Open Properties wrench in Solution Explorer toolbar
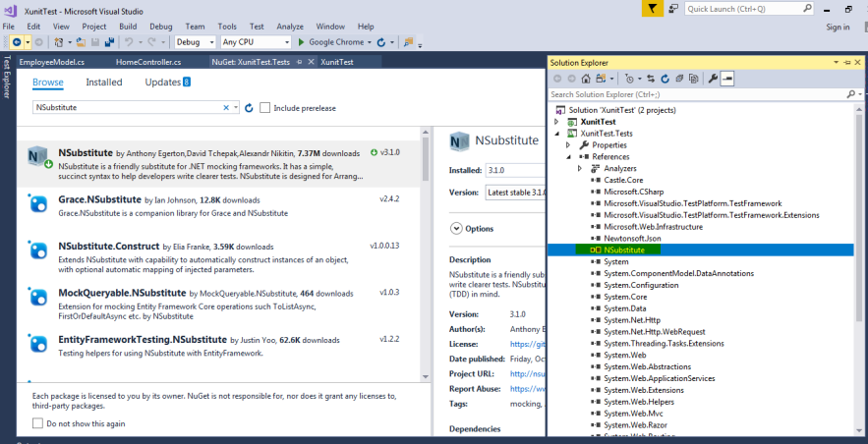868x444 pixels. (713, 79)
